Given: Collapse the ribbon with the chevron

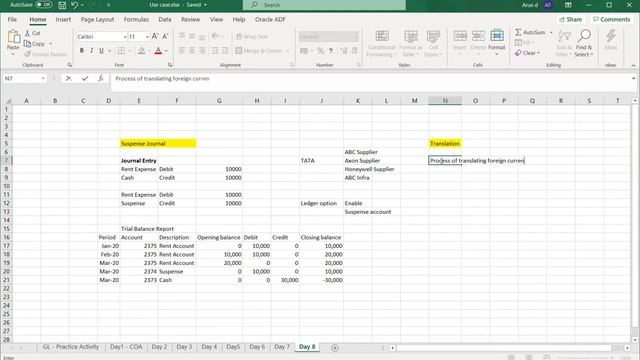Looking at the screenshot, I should 633,65.
